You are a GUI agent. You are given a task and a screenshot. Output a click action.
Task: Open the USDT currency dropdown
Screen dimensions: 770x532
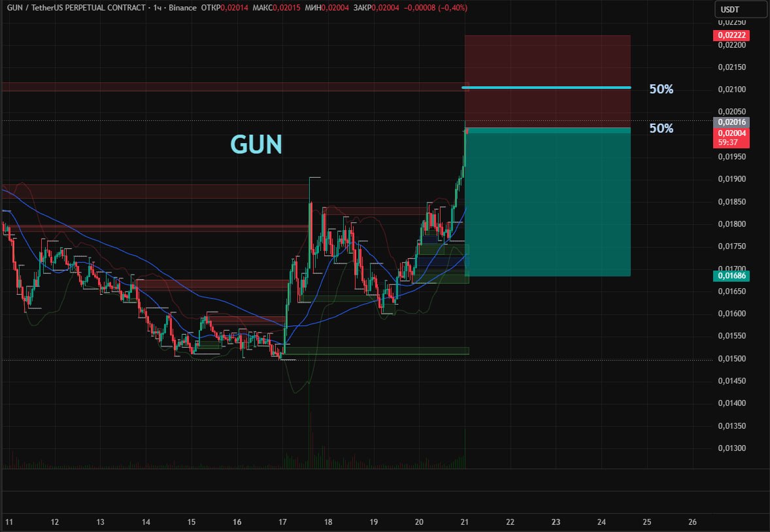741,9
